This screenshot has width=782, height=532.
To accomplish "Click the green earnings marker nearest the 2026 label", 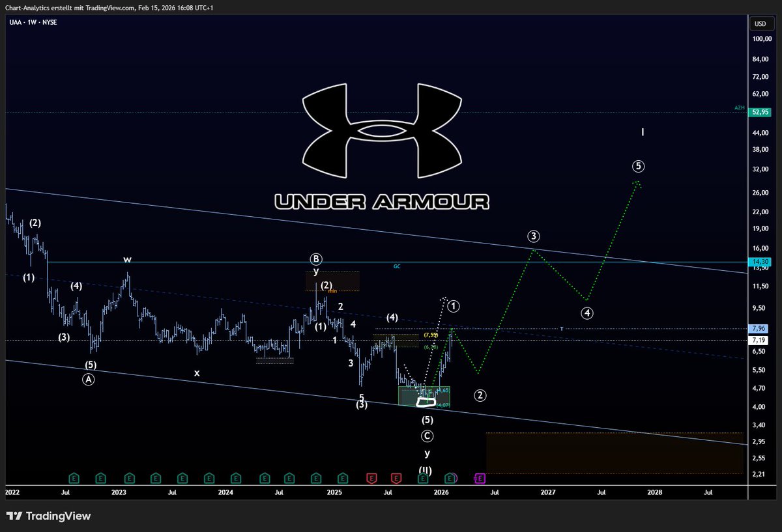I will 450,478.
